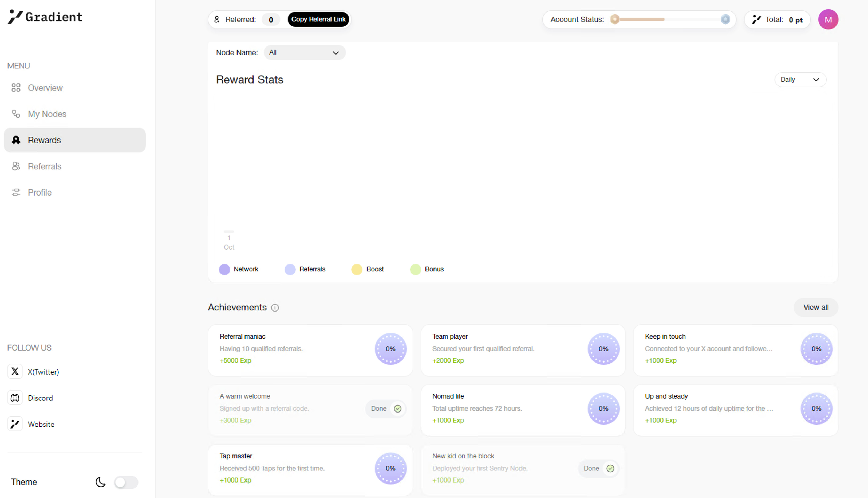Screen dimensions: 868x498
Task: Click the X(Twitter) link text
Action: 44,372
